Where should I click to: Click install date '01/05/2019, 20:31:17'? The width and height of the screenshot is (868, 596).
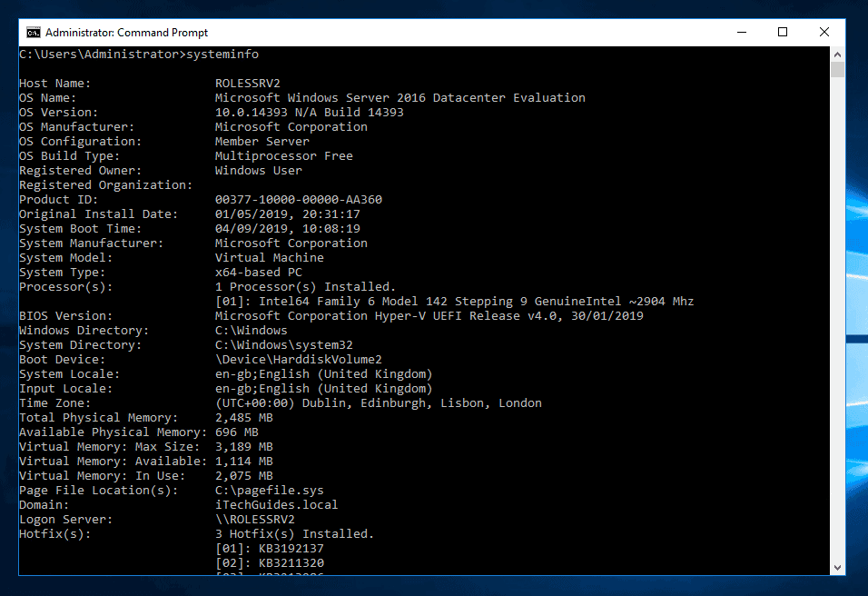tap(287, 214)
